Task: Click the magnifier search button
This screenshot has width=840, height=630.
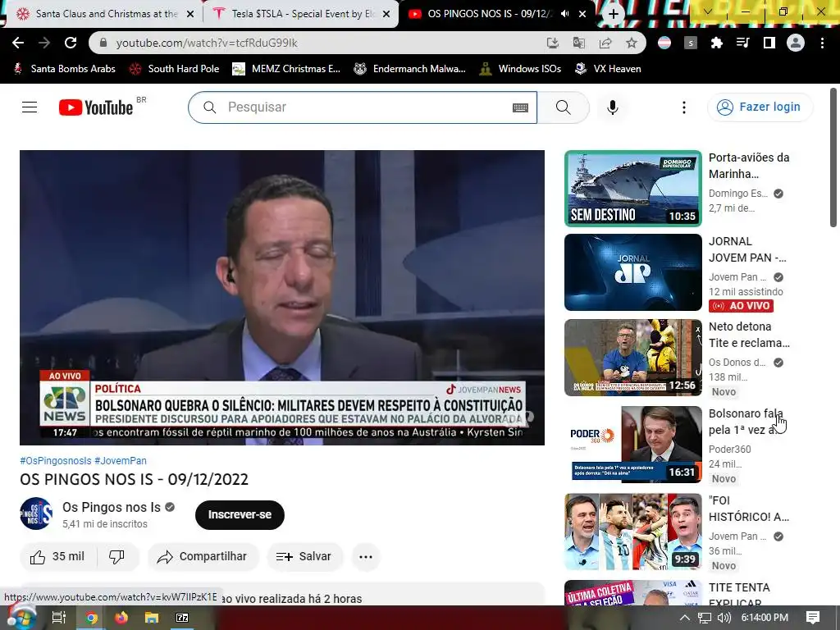Action: click(x=563, y=107)
